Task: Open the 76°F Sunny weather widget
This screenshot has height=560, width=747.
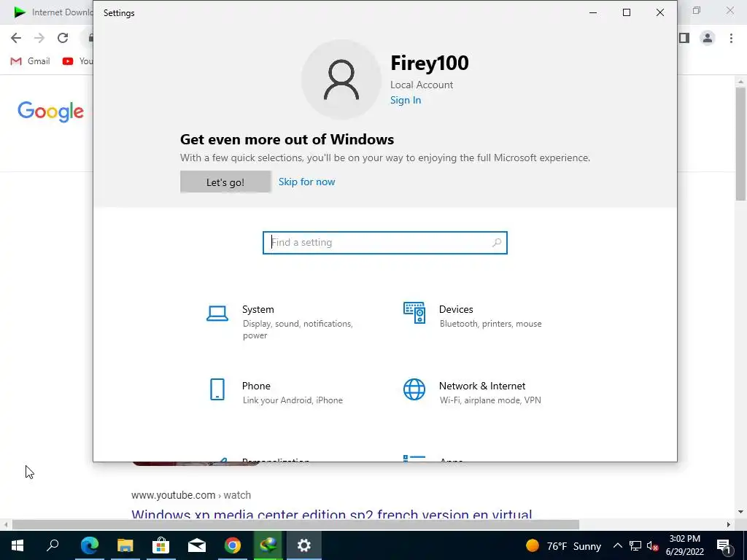Action: tap(563, 545)
